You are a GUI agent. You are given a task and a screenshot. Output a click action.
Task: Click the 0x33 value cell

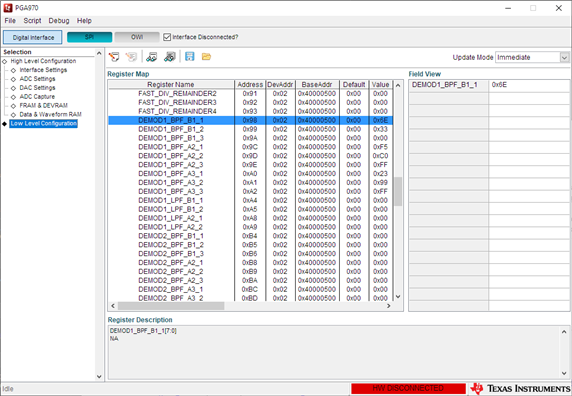tap(380, 129)
